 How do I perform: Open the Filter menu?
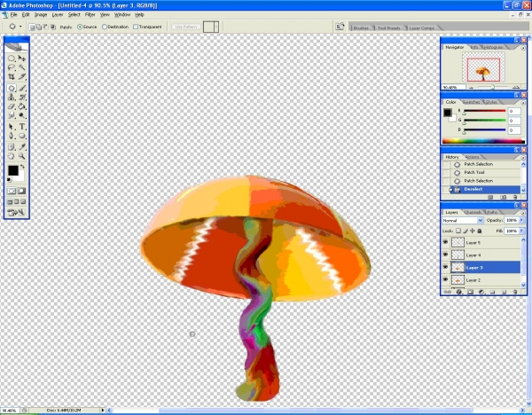90,14
